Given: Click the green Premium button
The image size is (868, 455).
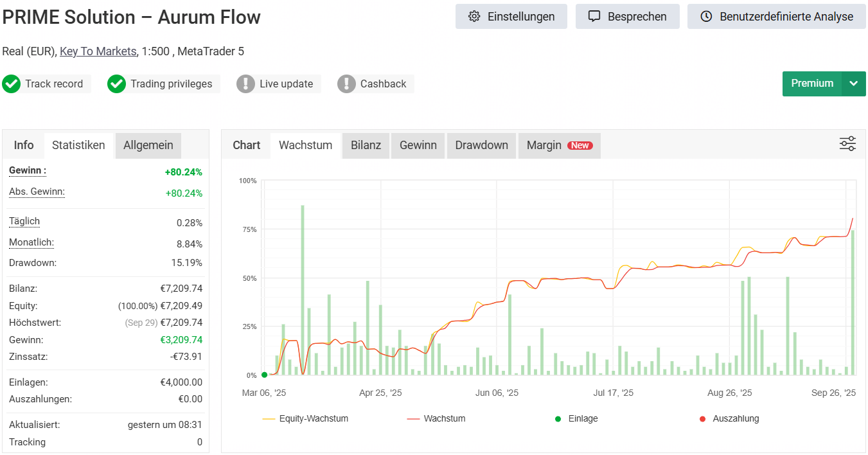Looking at the screenshot, I should 811,84.
